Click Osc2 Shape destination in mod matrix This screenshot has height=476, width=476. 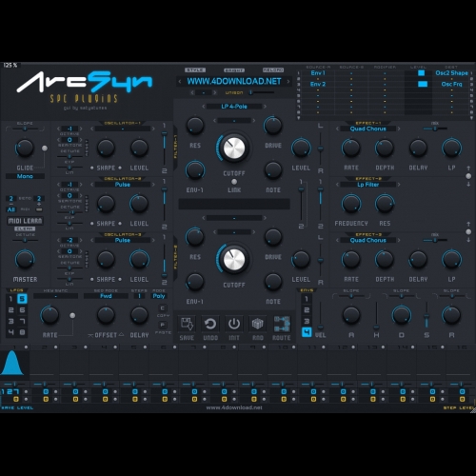(451, 73)
